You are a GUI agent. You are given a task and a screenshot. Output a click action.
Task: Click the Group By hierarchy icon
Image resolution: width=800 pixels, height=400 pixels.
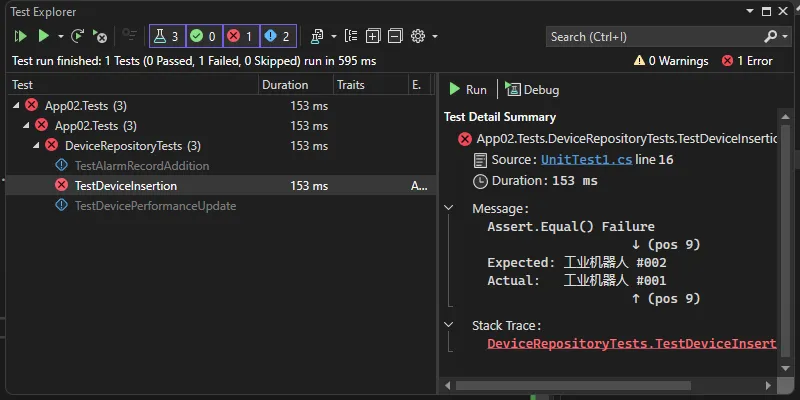coord(351,36)
